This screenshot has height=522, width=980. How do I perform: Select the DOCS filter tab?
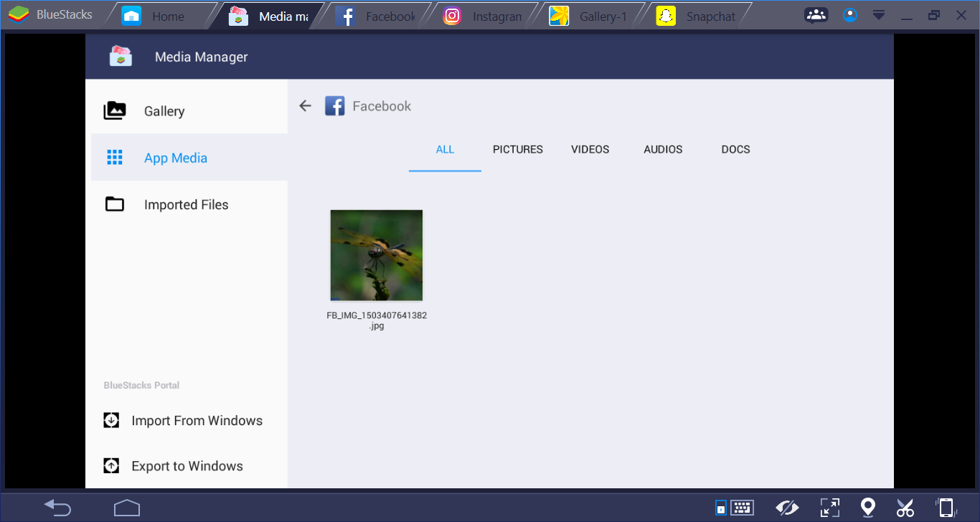[736, 150]
